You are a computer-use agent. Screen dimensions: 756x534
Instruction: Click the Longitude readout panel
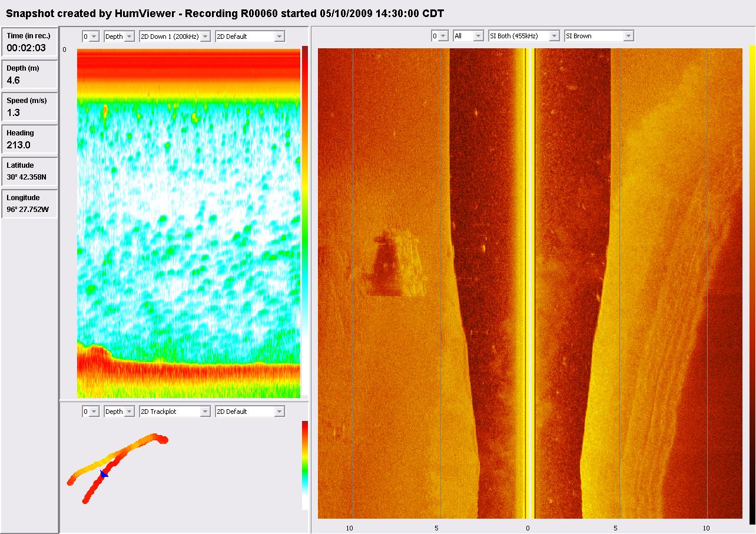[29, 204]
